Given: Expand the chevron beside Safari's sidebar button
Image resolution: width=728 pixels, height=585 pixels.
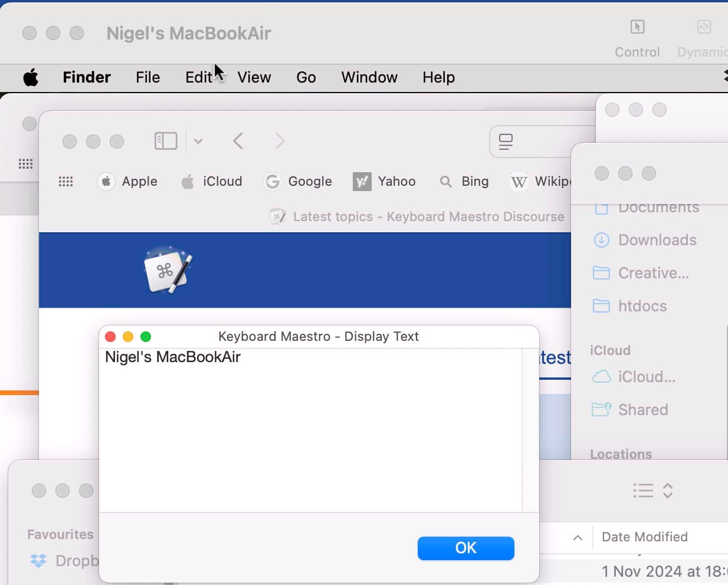Looking at the screenshot, I should [198, 142].
